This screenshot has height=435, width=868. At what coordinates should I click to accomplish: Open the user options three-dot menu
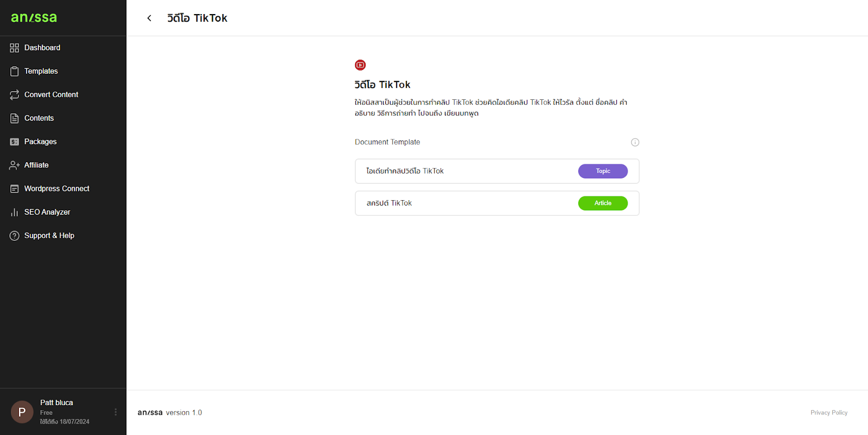[x=116, y=412]
